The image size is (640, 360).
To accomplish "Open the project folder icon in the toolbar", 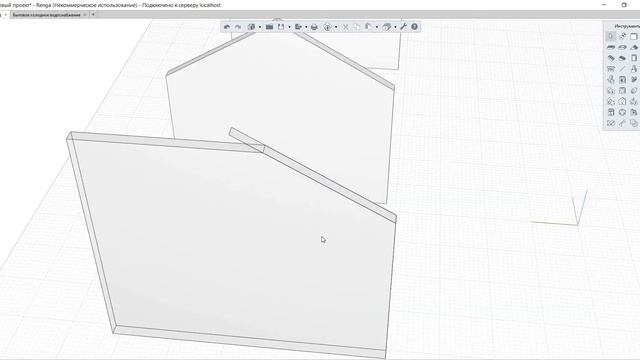I will [x=269, y=27].
